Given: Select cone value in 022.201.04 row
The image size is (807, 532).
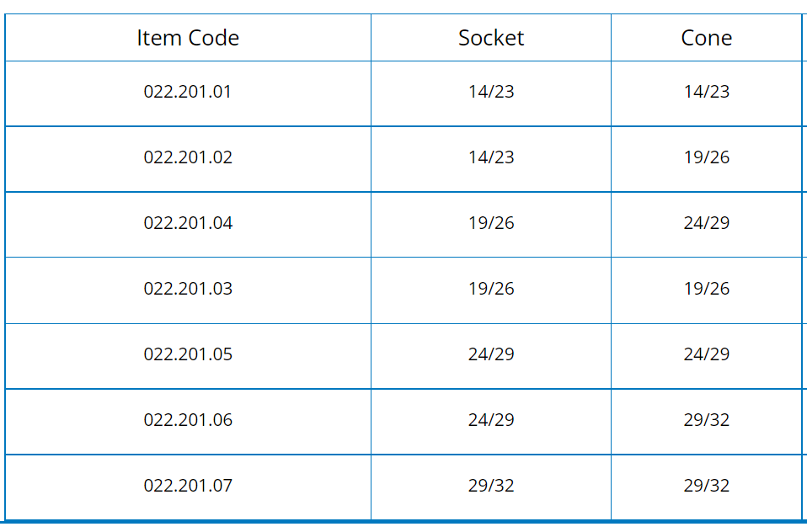Looking at the screenshot, I should point(706,223).
